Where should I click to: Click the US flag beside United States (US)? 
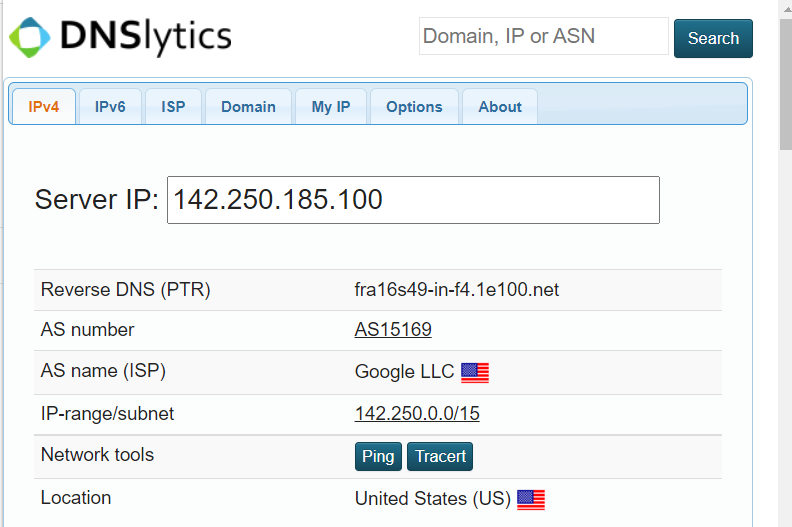point(531,500)
